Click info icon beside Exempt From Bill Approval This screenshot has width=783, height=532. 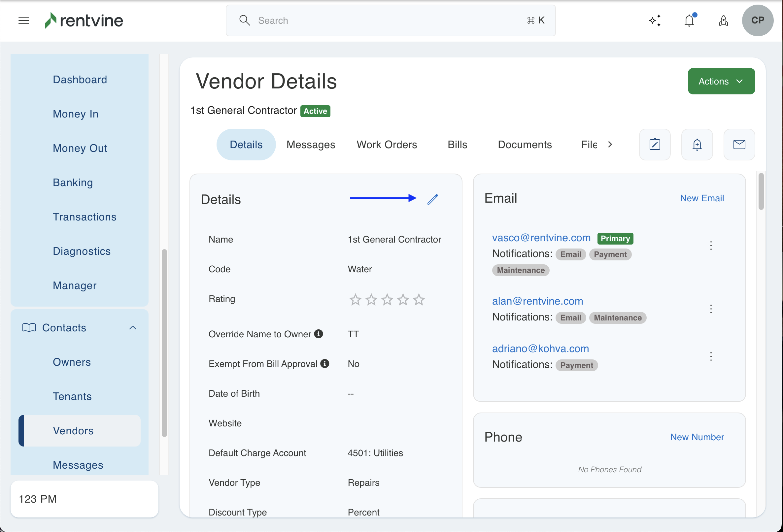(324, 364)
